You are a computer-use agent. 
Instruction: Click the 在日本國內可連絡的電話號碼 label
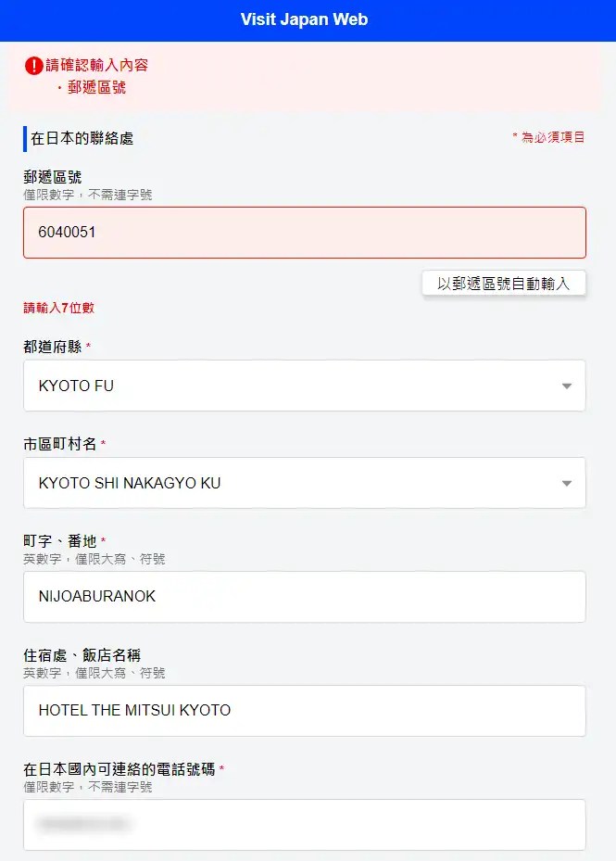(119, 769)
